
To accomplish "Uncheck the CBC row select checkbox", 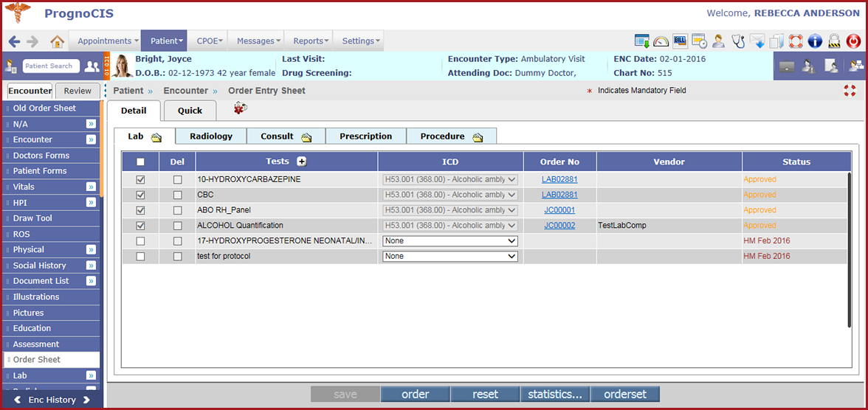I will click(140, 195).
